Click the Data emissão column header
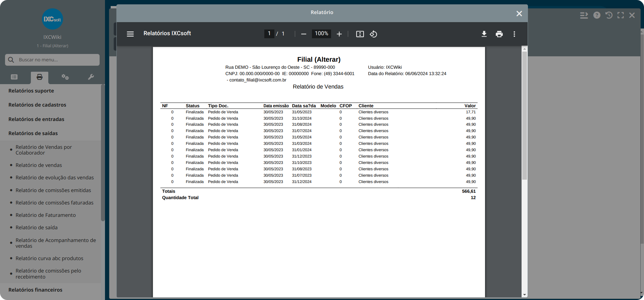The height and width of the screenshot is (300, 644). (276, 106)
